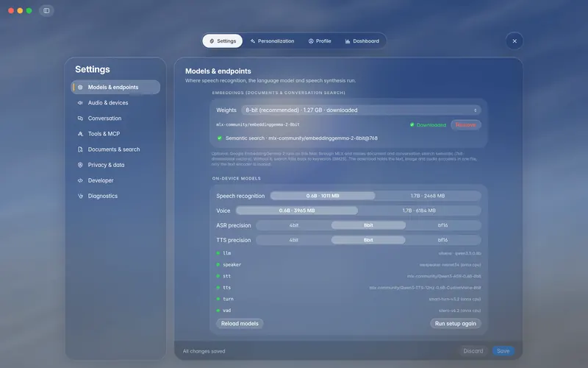Image resolution: width=588 pixels, height=368 pixels.
Task: Switch to the Dashboard tab
Action: pyautogui.click(x=362, y=41)
